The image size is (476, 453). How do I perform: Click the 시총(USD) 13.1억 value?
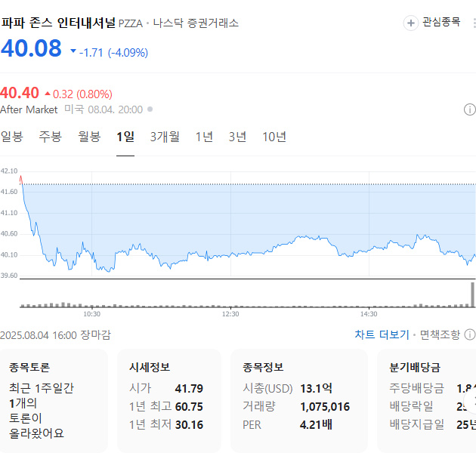(x=317, y=389)
